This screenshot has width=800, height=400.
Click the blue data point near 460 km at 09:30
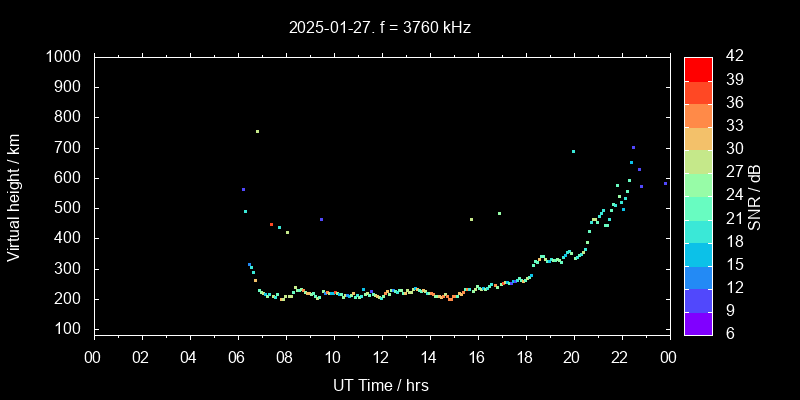pos(321,219)
